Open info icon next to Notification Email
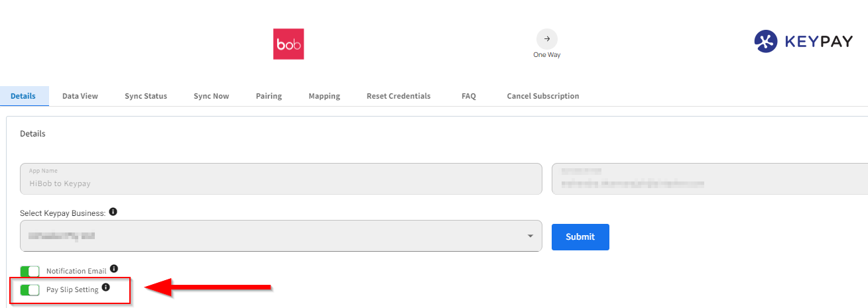 click(114, 269)
